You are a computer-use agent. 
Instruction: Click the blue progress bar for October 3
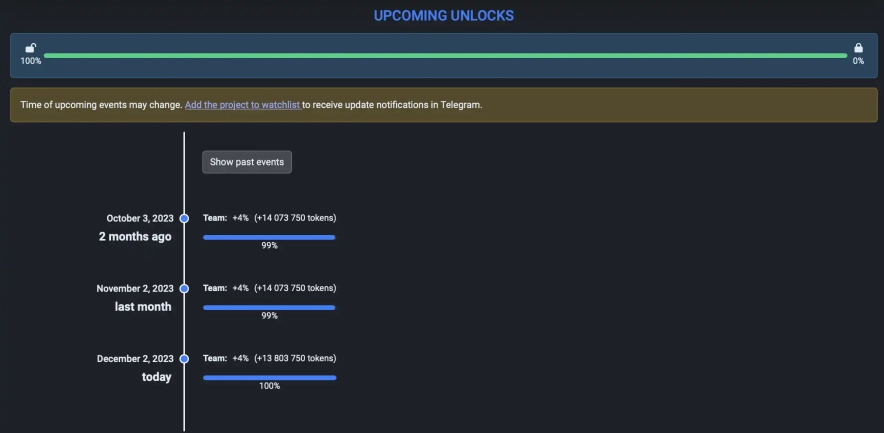coord(269,237)
